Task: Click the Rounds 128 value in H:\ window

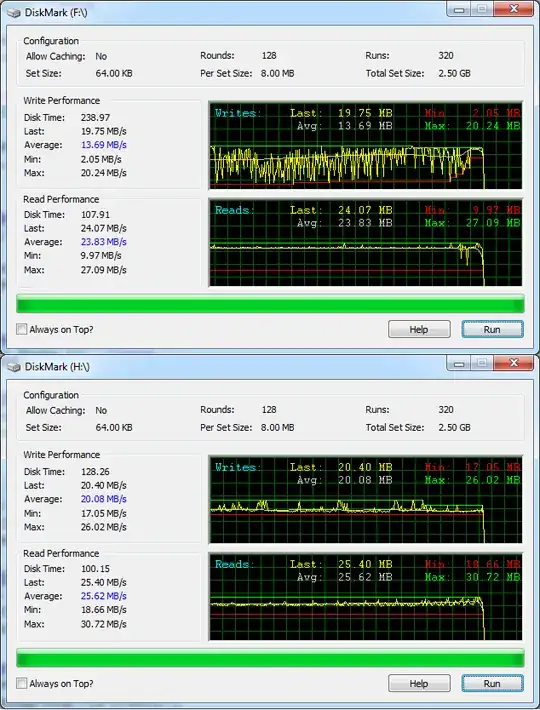Action: tap(269, 409)
